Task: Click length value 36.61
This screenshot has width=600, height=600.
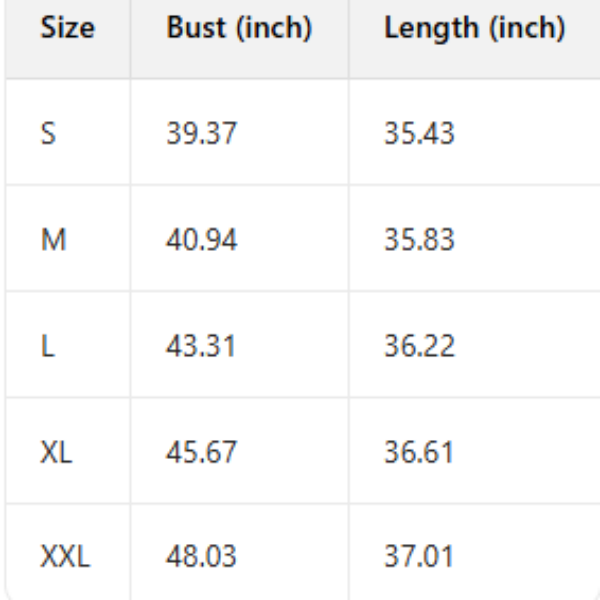Action: coord(419,452)
